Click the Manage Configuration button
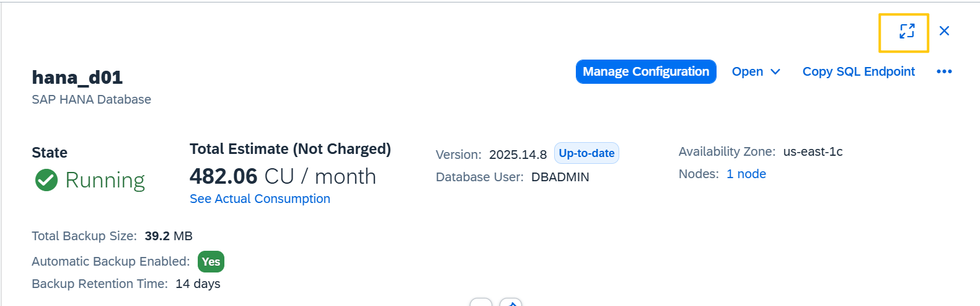Viewport: 980px width, 306px height. [646, 71]
